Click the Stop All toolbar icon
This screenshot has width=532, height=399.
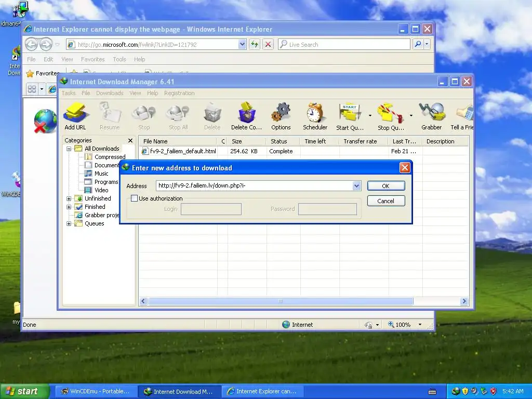pos(178,116)
